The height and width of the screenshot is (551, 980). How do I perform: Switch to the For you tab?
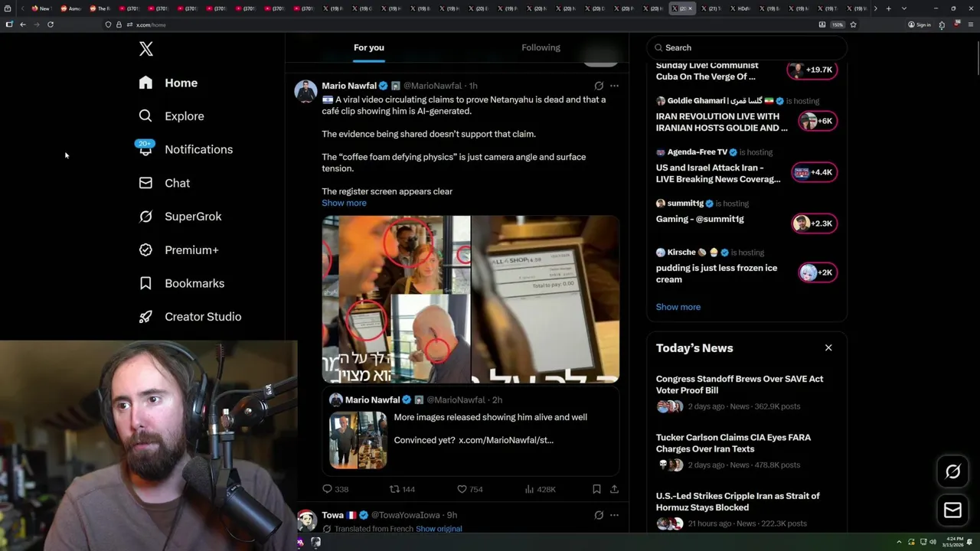pos(369,47)
